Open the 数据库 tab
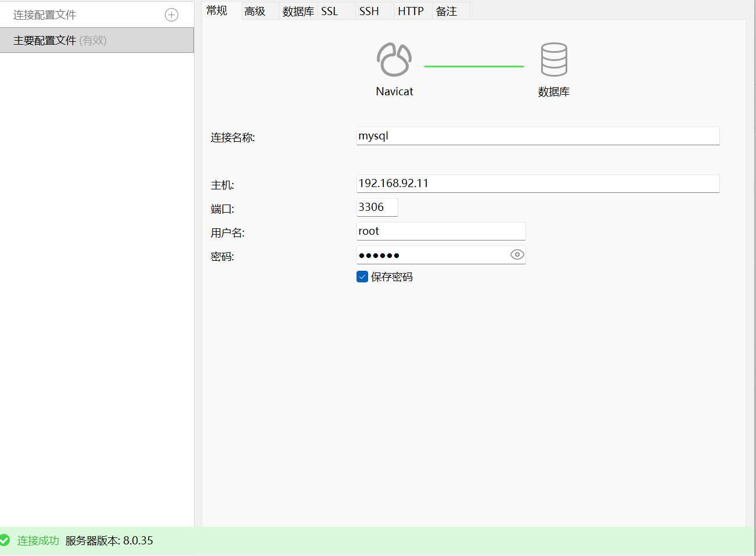 click(x=298, y=11)
